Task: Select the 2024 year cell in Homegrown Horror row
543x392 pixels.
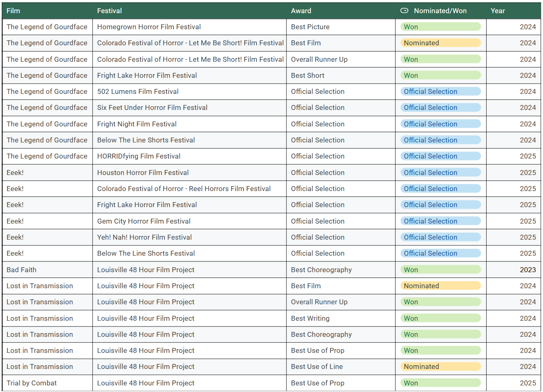Action: [513, 27]
